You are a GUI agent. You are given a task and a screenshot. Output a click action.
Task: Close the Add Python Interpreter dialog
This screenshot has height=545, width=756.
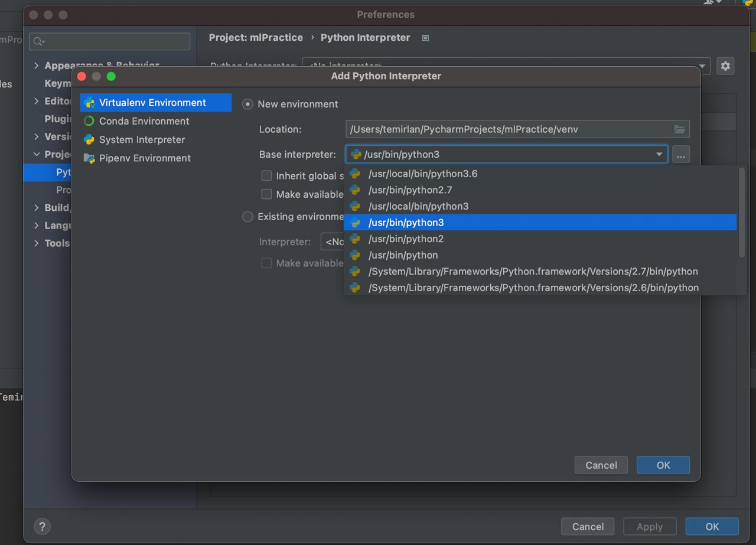click(82, 76)
